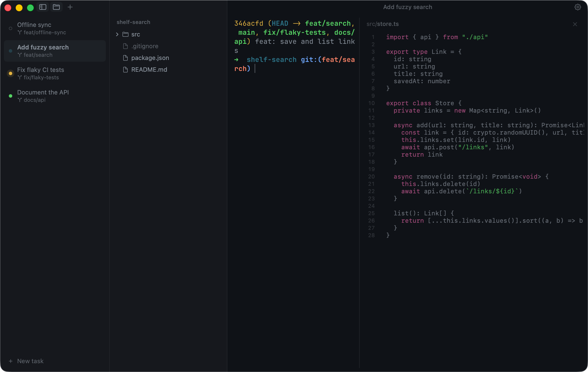Screen dimensions: 588x372
Task: Close the src/store.ts file preview
Action: [575, 24]
